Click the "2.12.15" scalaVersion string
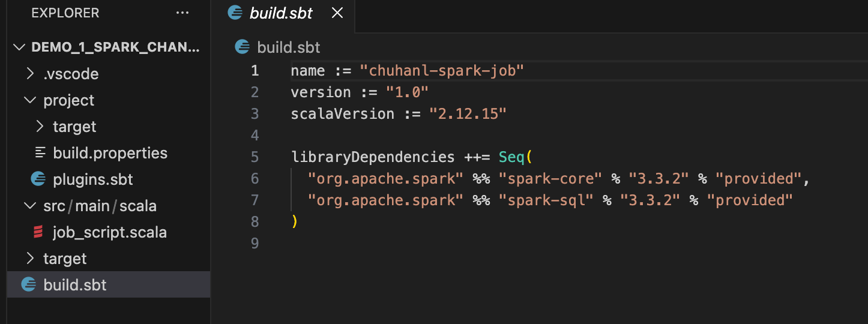 coord(468,114)
